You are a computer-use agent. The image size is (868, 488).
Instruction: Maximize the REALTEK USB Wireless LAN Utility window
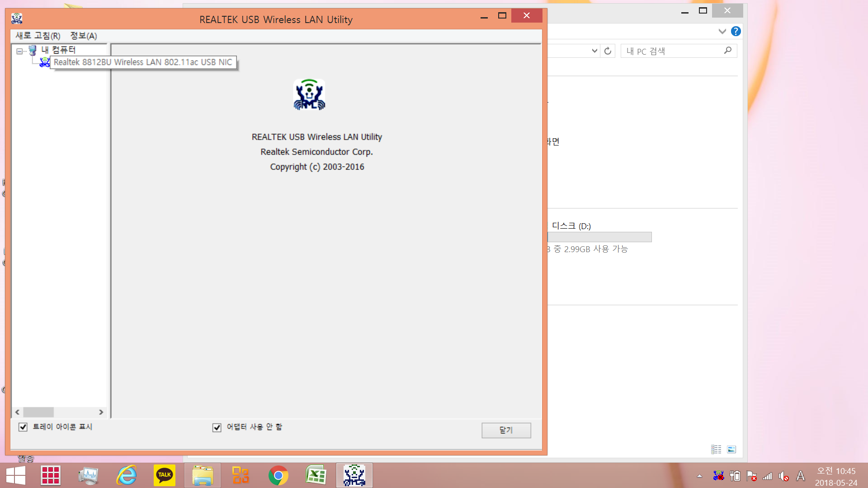(x=502, y=16)
